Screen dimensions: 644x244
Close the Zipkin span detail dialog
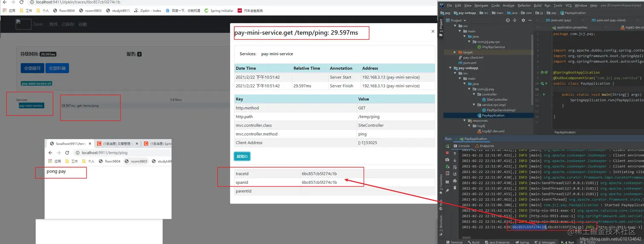pyautogui.click(x=433, y=31)
